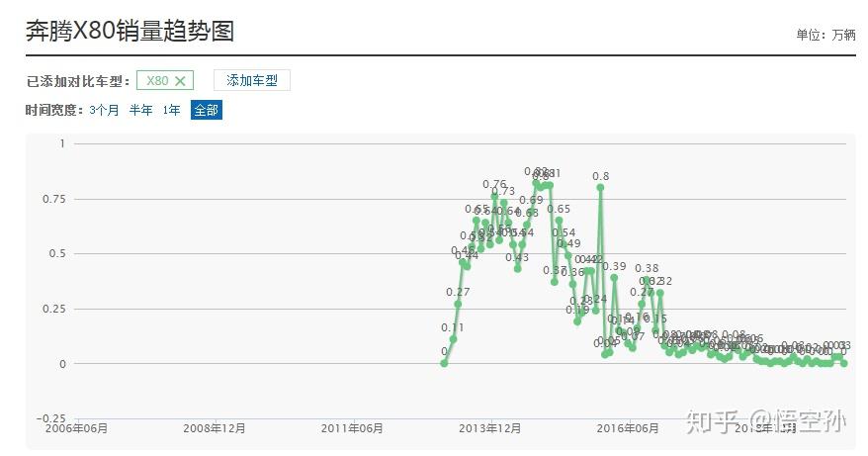Click the 0.8 peak data point

click(600, 187)
